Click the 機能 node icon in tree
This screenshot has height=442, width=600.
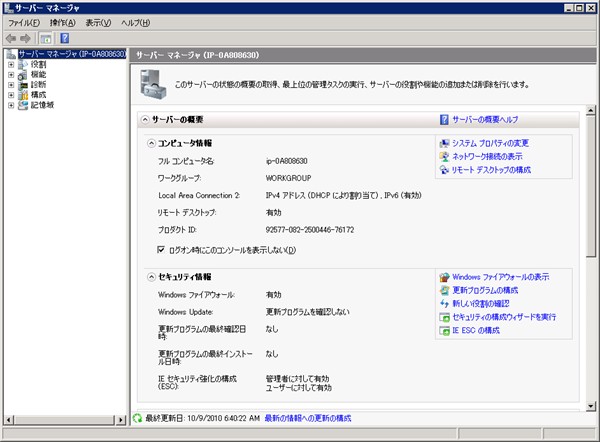pyautogui.click(x=23, y=75)
